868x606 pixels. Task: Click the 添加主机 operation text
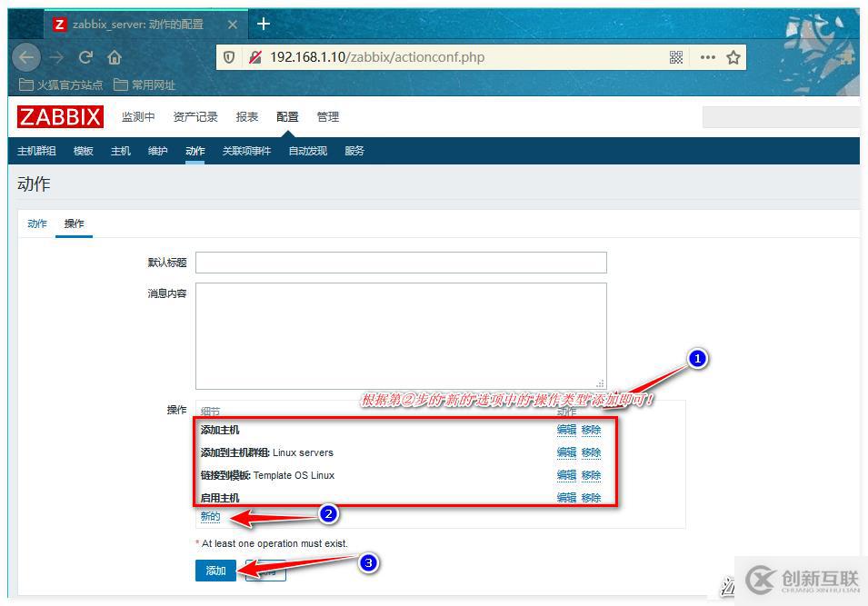[x=220, y=430]
